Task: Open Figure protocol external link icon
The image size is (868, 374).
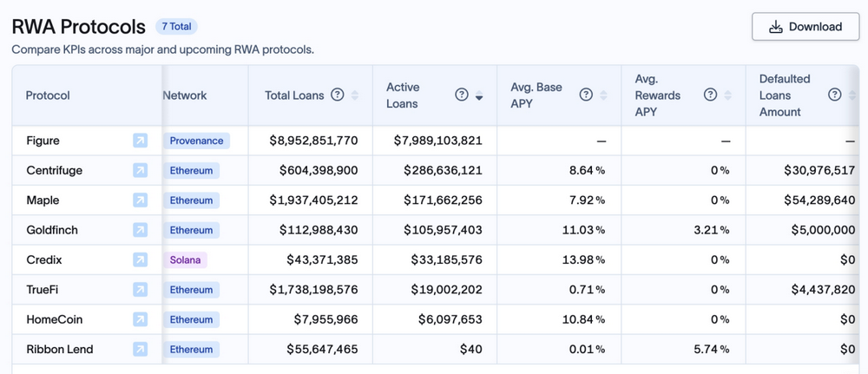Action: click(x=140, y=141)
